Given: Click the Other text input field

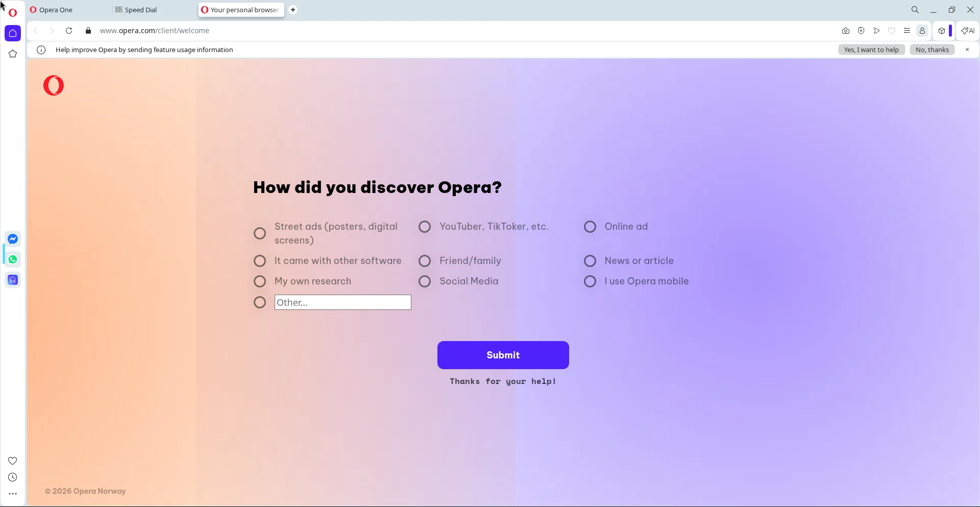Looking at the screenshot, I should point(342,302).
